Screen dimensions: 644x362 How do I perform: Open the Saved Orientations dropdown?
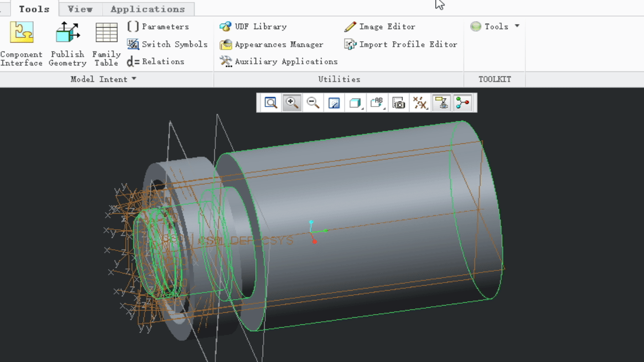click(x=377, y=103)
